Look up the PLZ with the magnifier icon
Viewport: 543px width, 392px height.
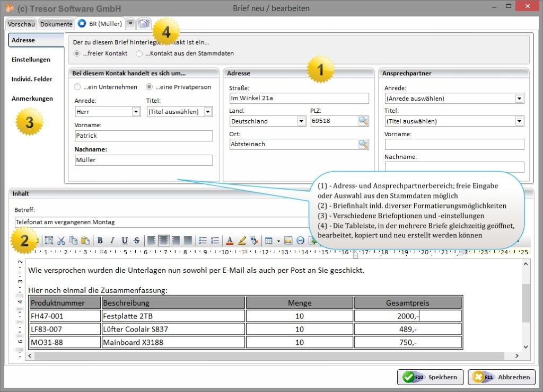(x=363, y=121)
